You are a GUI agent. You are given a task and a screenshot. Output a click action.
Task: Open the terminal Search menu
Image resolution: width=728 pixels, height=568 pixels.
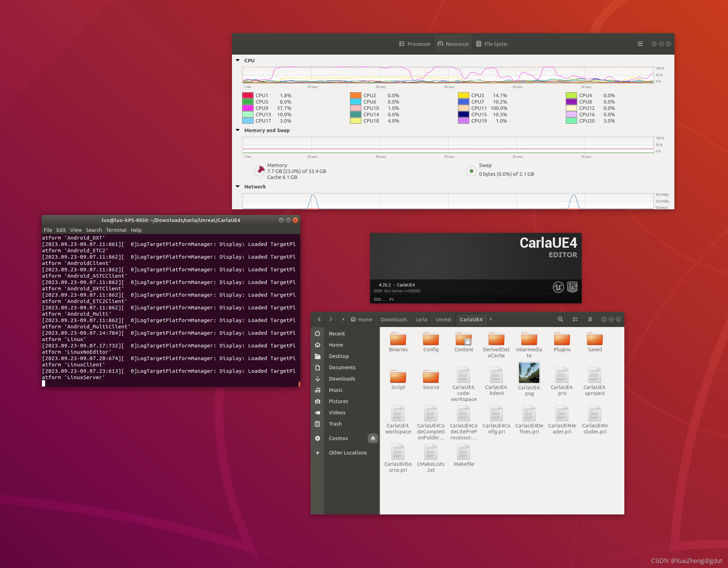pyautogui.click(x=94, y=230)
